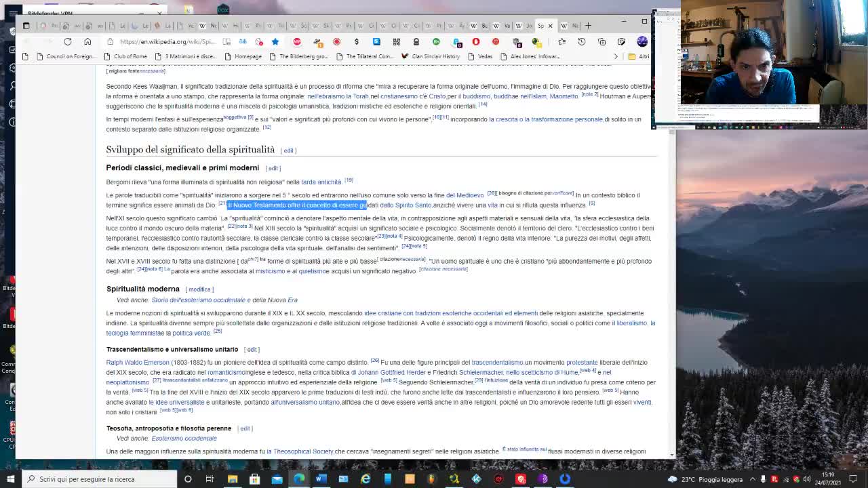
Task: Open Council on Foreign bookmark
Action: point(66,56)
